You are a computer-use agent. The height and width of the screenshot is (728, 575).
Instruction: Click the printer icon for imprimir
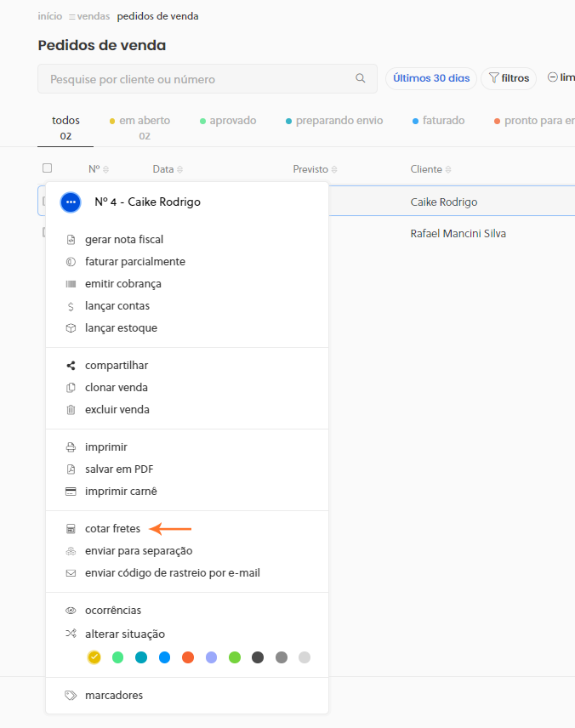click(71, 447)
